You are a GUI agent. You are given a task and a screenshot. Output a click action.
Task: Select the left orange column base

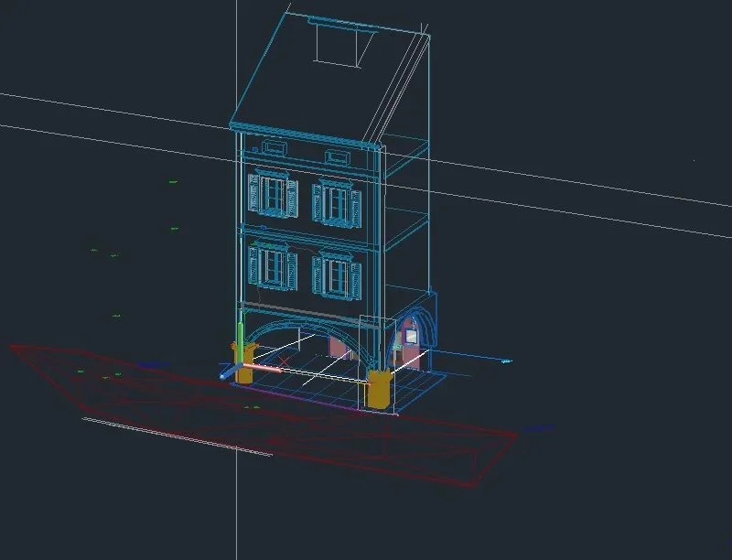click(x=246, y=362)
